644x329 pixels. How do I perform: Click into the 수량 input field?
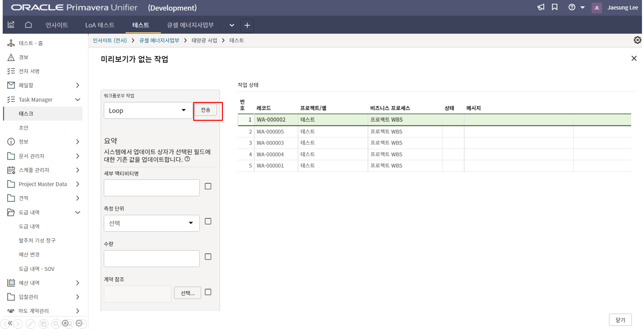151,258
